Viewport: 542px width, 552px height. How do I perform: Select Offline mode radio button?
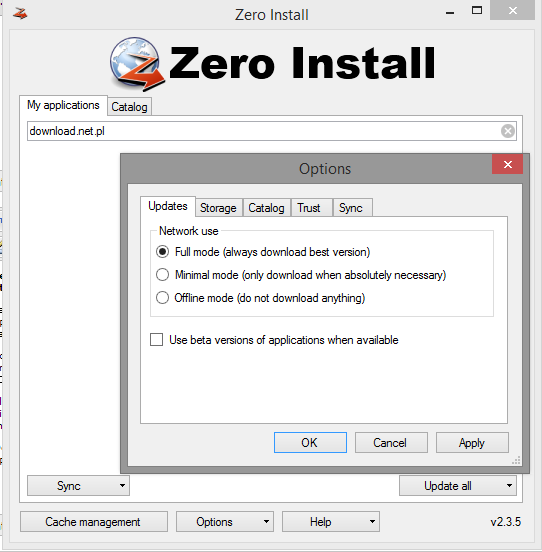(162, 298)
